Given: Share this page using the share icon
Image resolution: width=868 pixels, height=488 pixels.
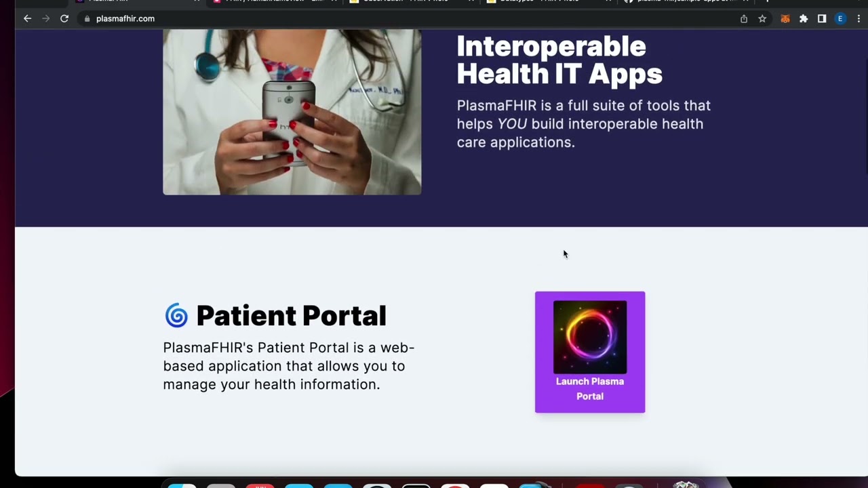Looking at the screenshot, I should pyautogui.click(x=744, y=19).
